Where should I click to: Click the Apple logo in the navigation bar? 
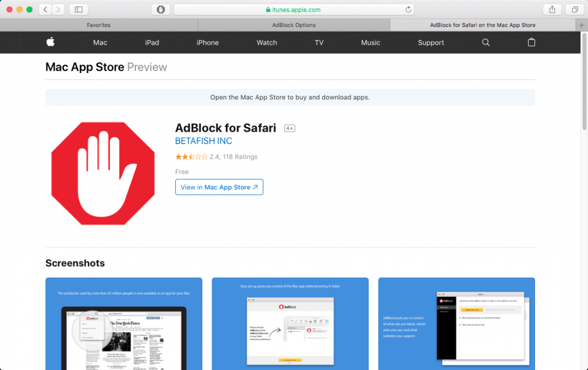51,42
